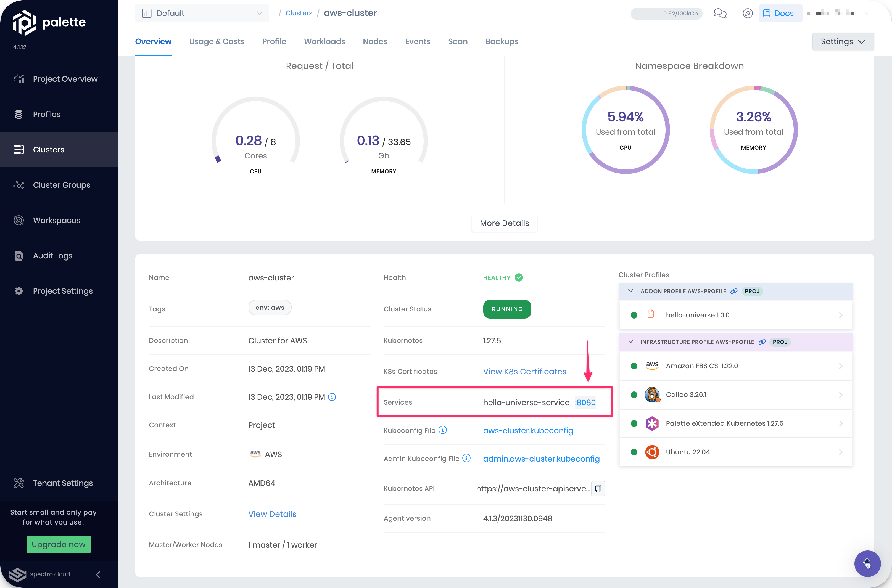Expand the Ubuntu 22.04 row chevron

841,452
